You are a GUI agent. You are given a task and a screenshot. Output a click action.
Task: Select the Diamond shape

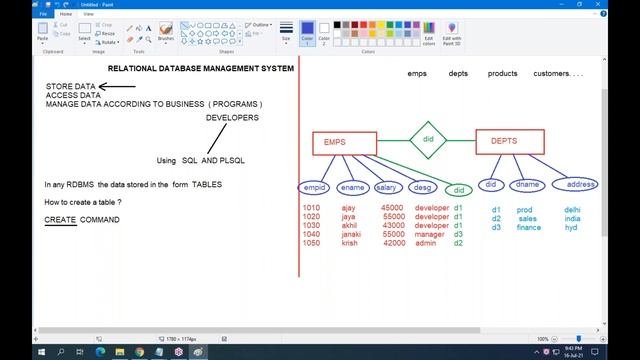[192, 33]
